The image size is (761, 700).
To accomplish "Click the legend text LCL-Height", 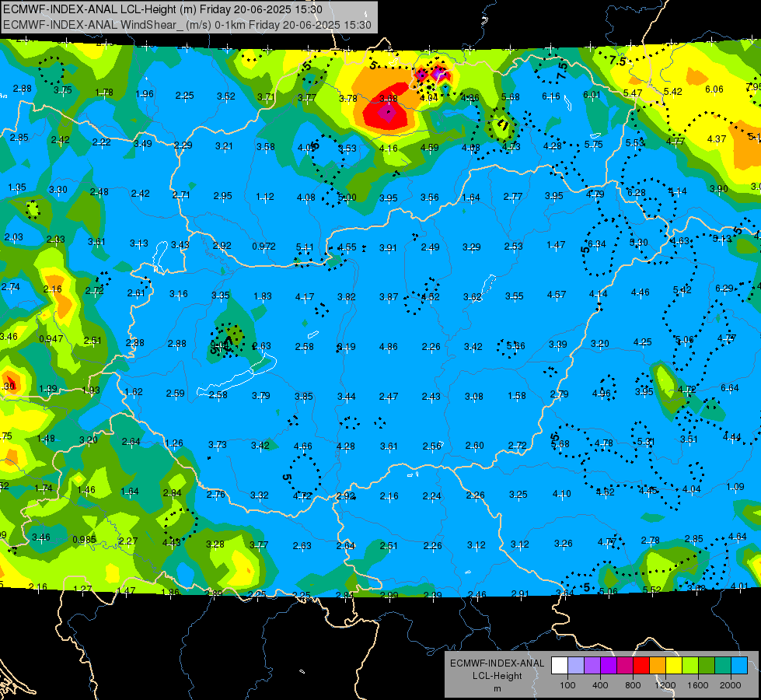I will coord(497,676).
